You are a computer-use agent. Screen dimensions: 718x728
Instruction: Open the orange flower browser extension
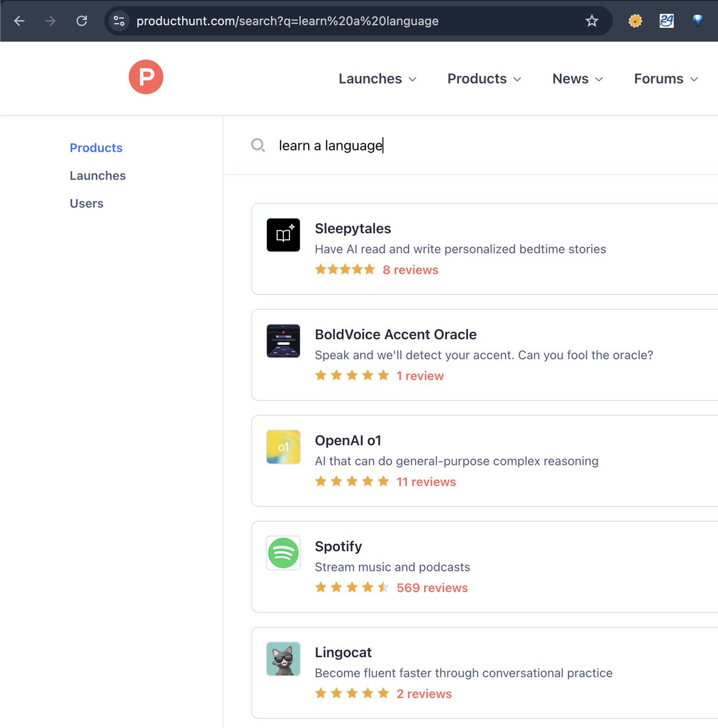pyautogui.click(x=635, y=21)
